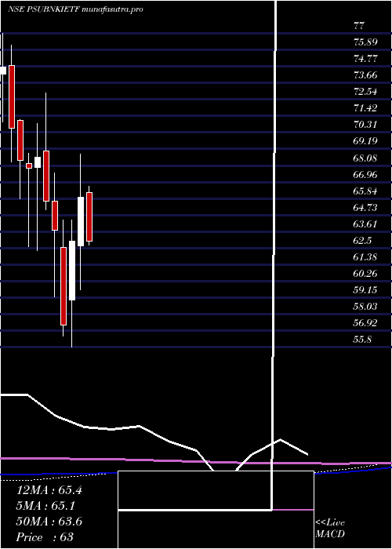Click the 'NSE PSUBNKIETF munafasutra.pro' chart title
Viewport: 392px width, 549px height.
(75, 9)
